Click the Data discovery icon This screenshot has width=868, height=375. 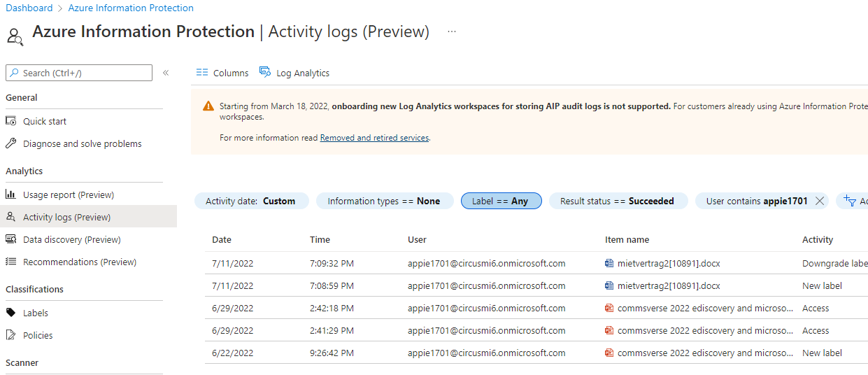pos(11,239)
